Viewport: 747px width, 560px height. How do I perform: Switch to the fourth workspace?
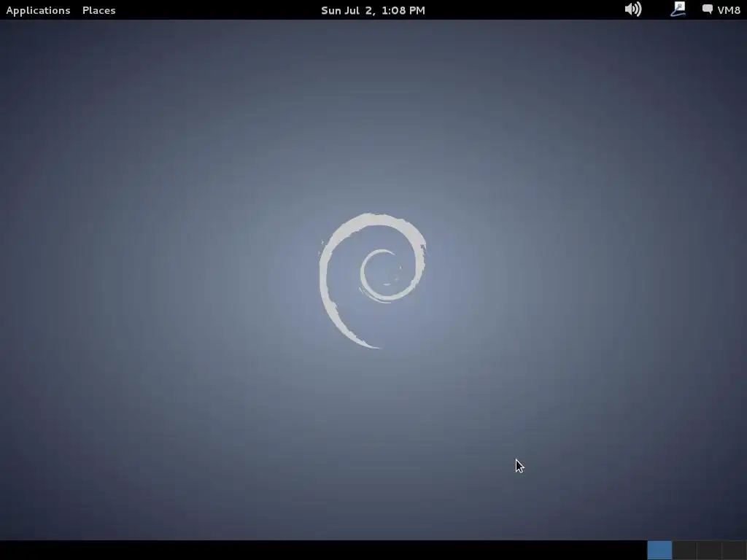734,550
